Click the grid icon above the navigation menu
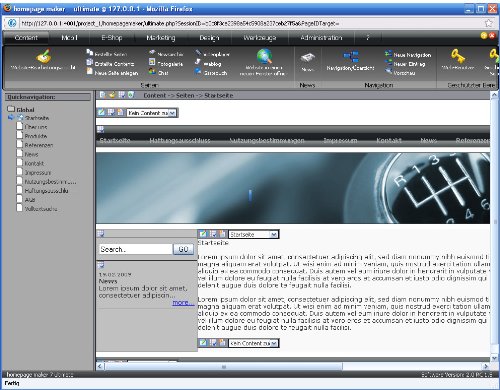This screenshot has height=390, width=500. click(x=100, y=129)
